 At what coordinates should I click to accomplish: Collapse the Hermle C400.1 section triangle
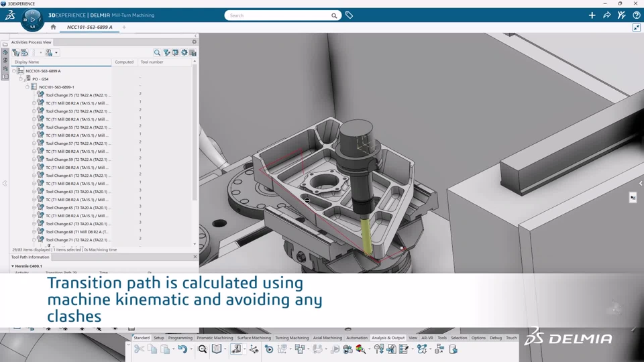13,266
